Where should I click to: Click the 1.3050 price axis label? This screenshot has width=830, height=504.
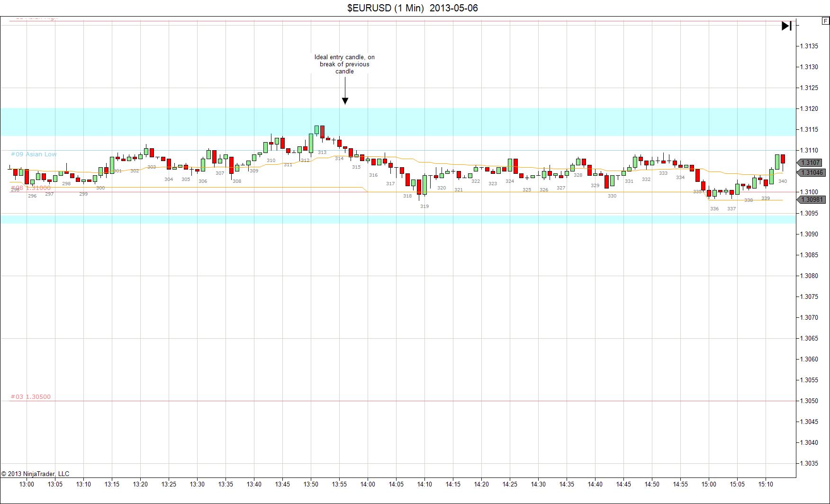tap(809, 401)
